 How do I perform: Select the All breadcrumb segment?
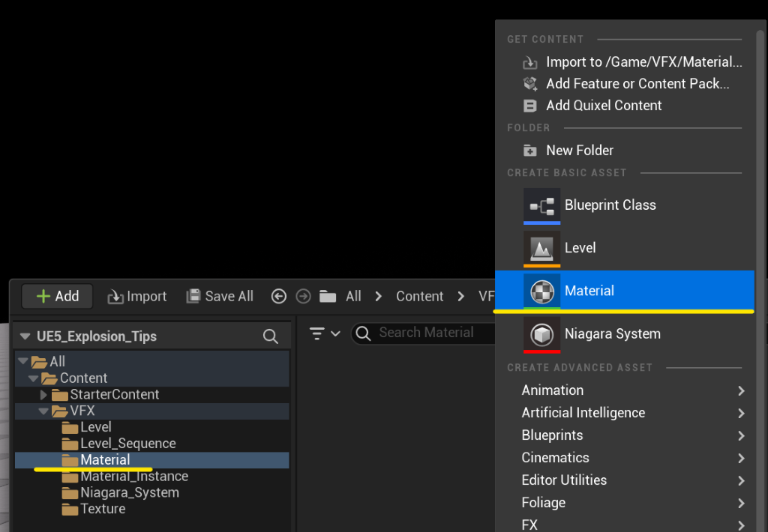click(353, 296)
